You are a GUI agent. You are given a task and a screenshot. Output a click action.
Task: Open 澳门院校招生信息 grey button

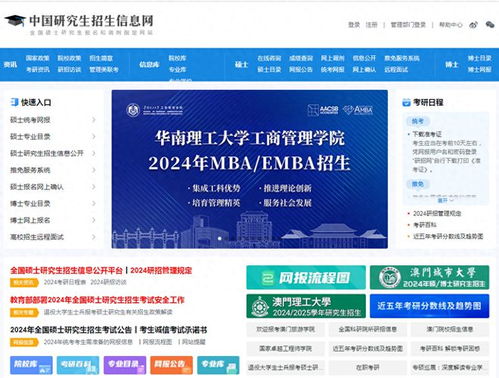tap(450, 329)
